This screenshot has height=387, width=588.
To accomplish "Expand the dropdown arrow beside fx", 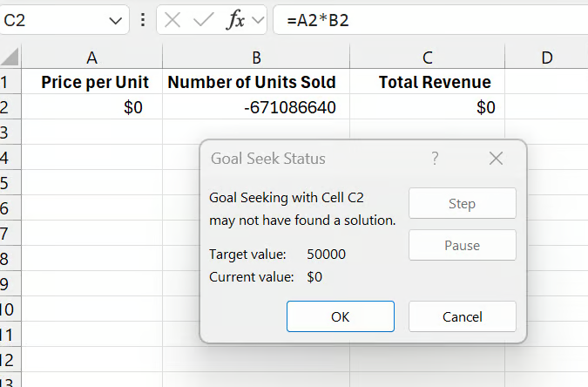I will point(257,20).
